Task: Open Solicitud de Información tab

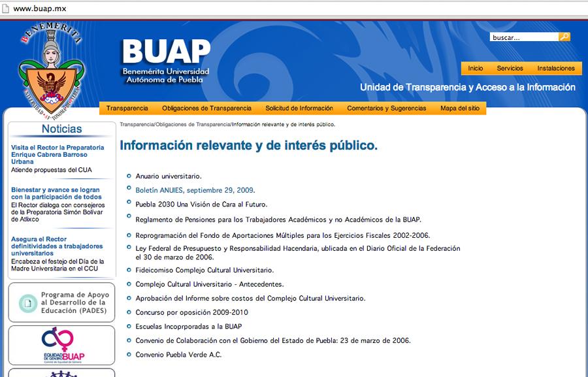Action: pyautogui.click(x=299, y=108)
